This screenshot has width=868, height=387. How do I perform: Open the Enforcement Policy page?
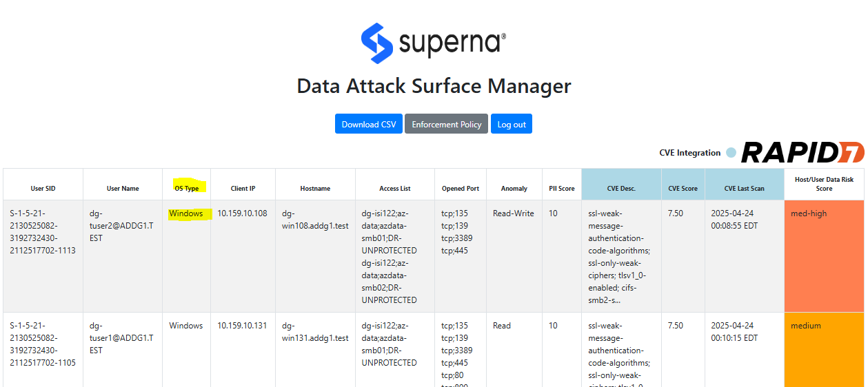(x=446, y=124)
